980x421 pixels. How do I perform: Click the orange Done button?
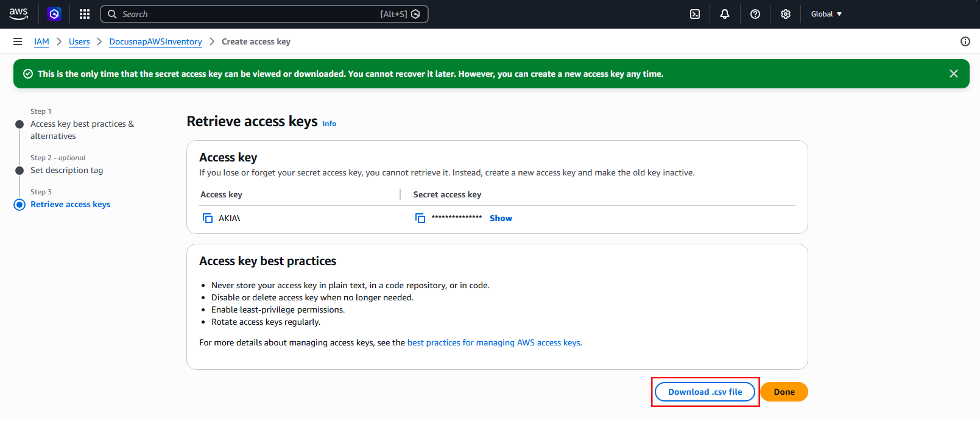784,392
